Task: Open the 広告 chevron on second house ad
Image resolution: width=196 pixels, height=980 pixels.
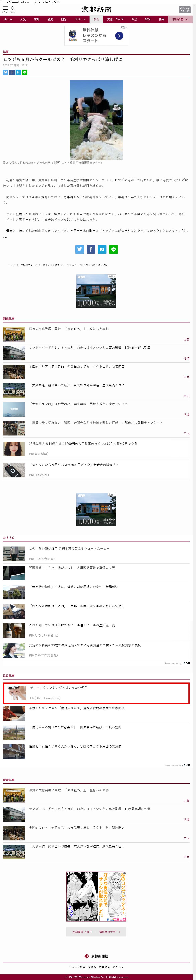Action: (x=112, y=495)
